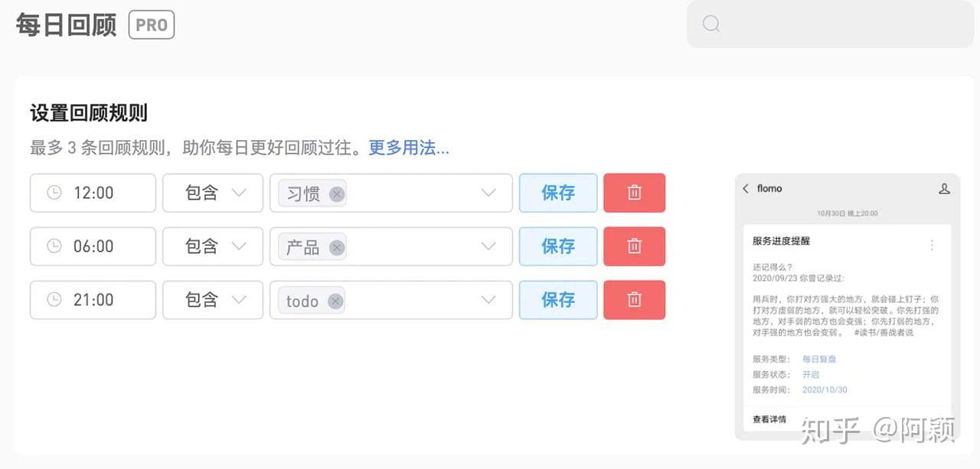This screenshot has width=980, height=469.
Task: Delete the todo rule with the trash icon
Action: [x=634, y=300]
